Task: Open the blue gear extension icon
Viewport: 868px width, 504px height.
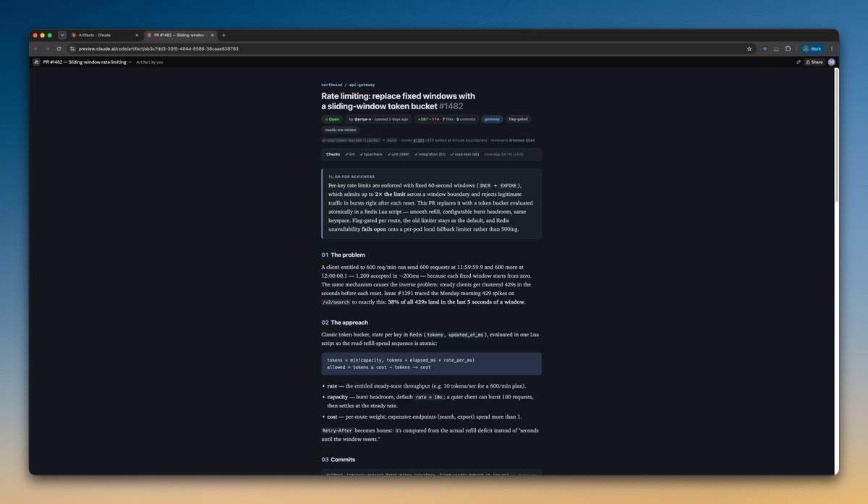Action: coord(765,48)
